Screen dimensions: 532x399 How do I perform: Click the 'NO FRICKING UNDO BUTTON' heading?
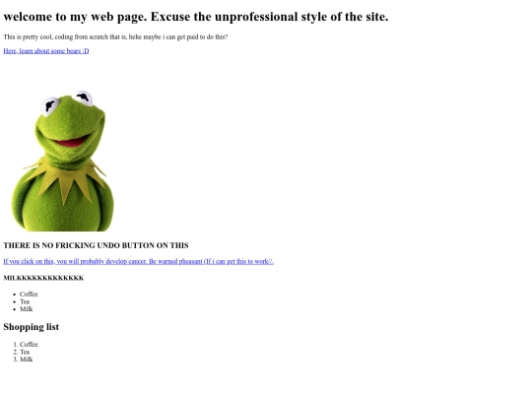(96, 245)
